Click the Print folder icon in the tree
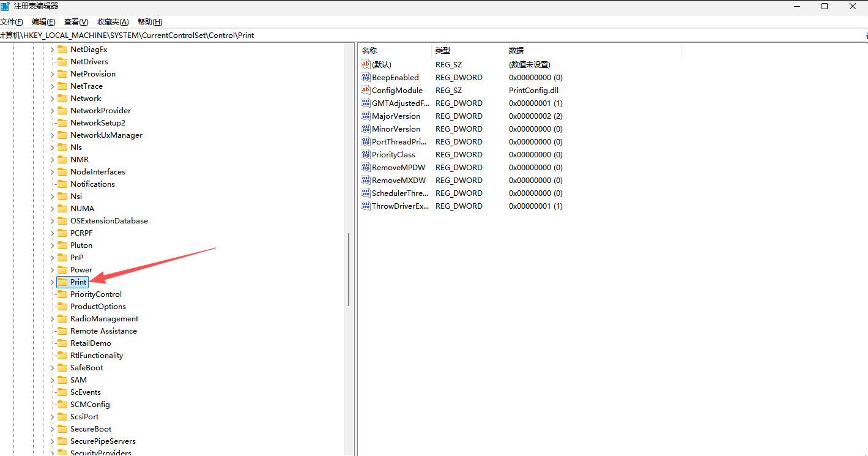This screenshot has width=868, height=456. [x=64, y=282]
